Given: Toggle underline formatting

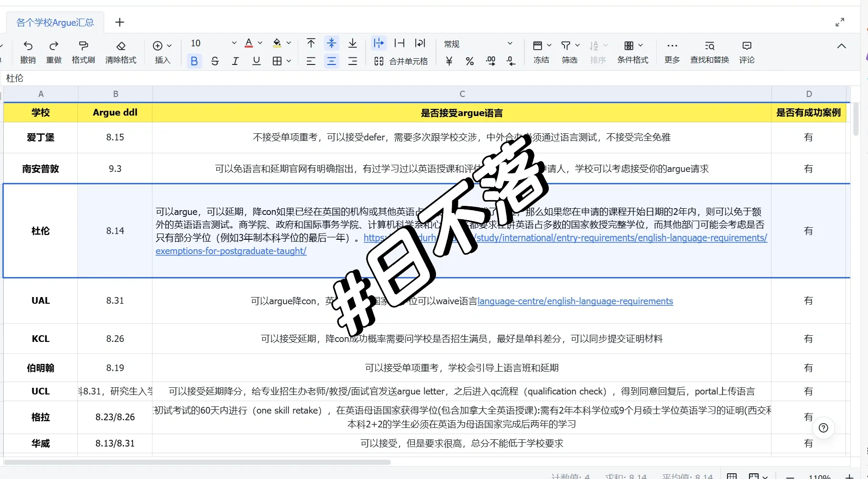Looking at the screenshot, I should (256, 61).
